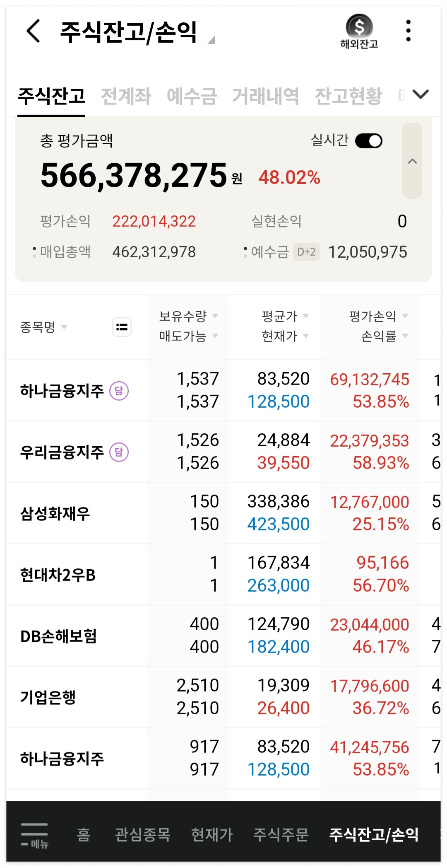Viewport: 447px width, 868px height.
Task: Open 주식주문 in bottom bar
Action: coord(281,834)
